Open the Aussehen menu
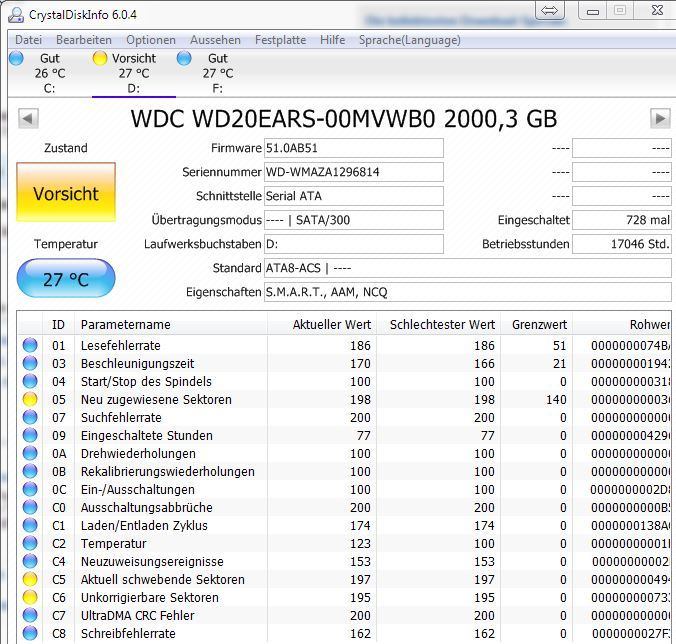 (x=215, y=40)
